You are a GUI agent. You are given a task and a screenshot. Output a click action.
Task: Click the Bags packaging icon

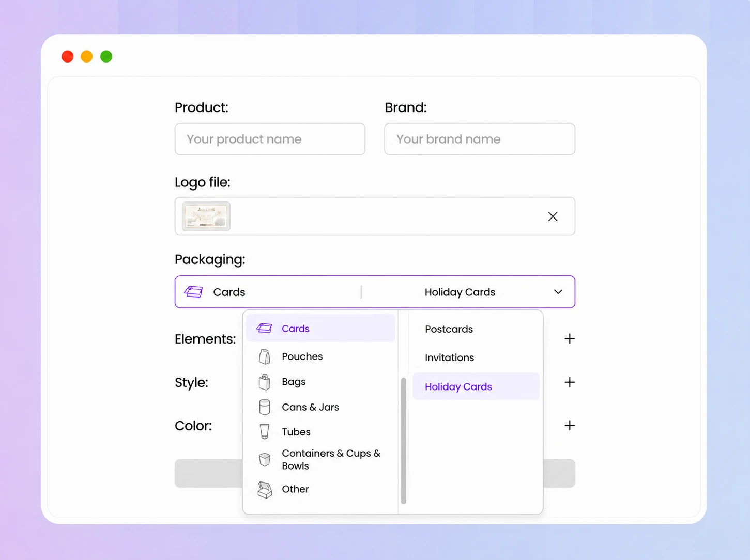pyautogui.click(x=265, y=382)
